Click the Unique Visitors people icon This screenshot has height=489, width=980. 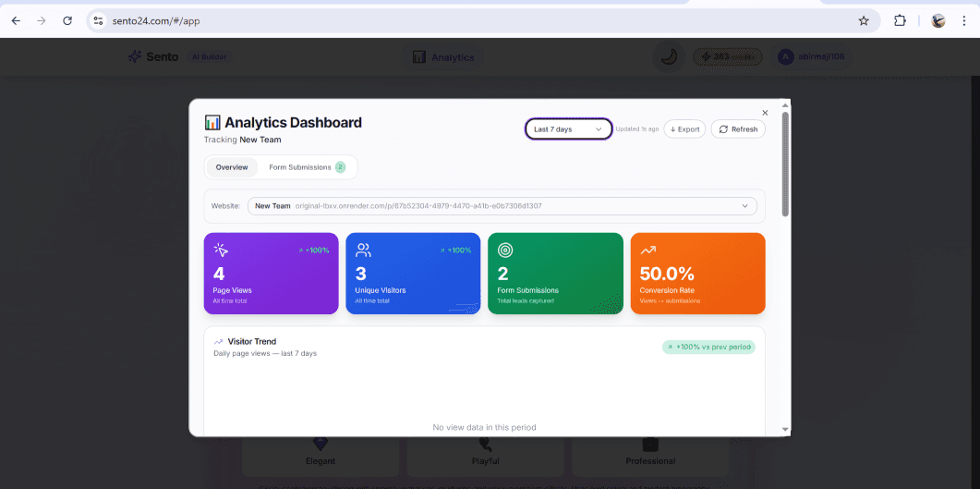pos(363,250)
